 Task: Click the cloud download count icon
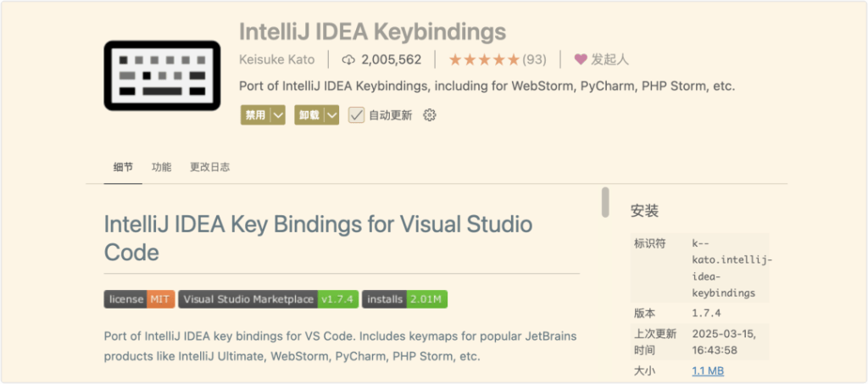point(348,59)
